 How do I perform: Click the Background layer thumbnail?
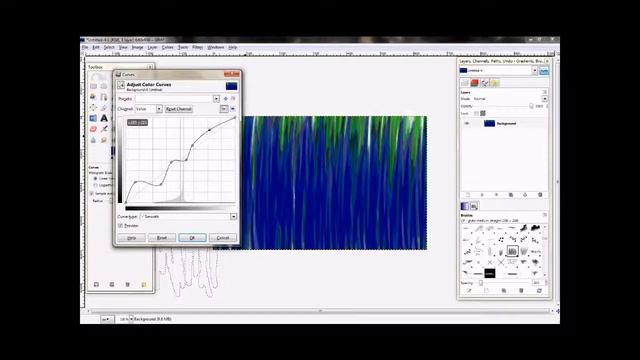[x=489, y=123]
